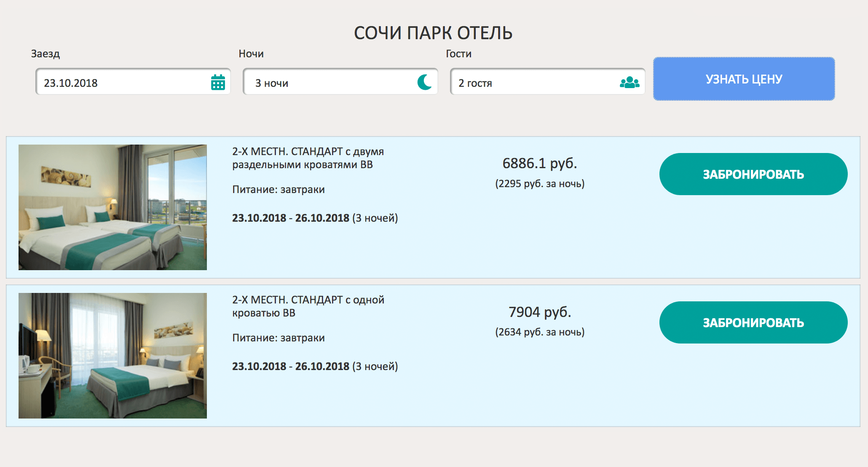Click the Гости label

(458, 54)
